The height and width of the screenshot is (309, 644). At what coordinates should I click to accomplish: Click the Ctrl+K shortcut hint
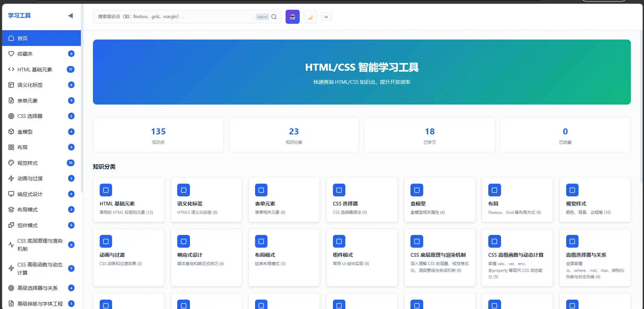pyautogui.click(x=262, y=17)
